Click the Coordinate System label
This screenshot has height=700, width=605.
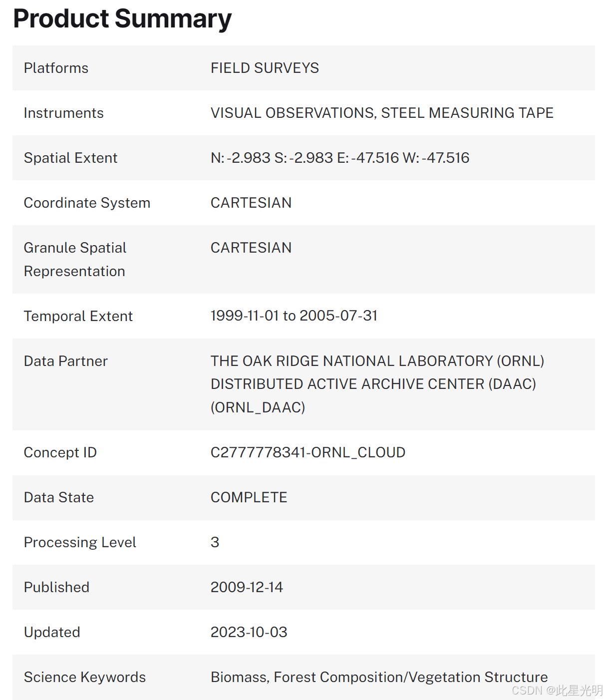coord(87,203)
